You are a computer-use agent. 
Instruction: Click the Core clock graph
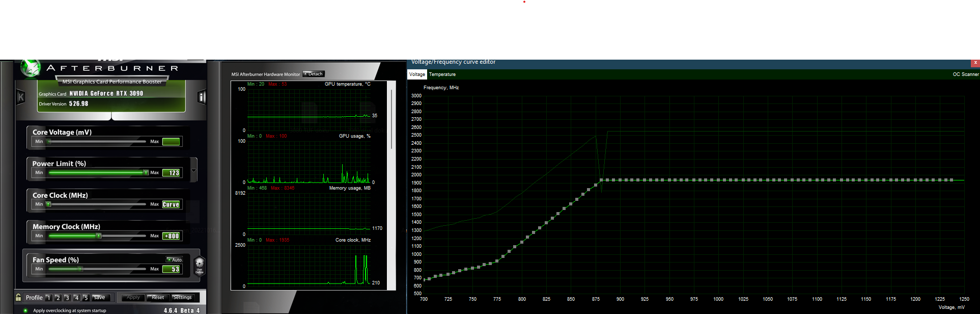click(309, 265)
